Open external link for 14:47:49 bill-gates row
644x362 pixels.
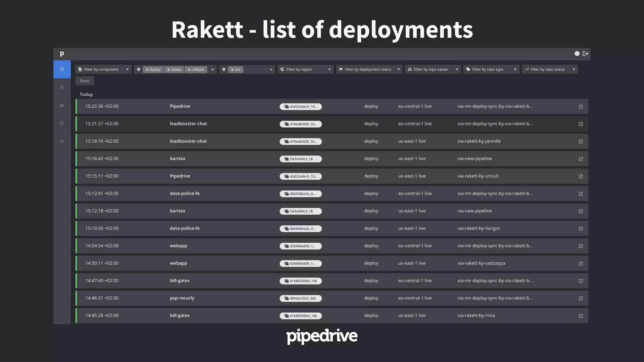pyautogui.click(x=581, y=281)
